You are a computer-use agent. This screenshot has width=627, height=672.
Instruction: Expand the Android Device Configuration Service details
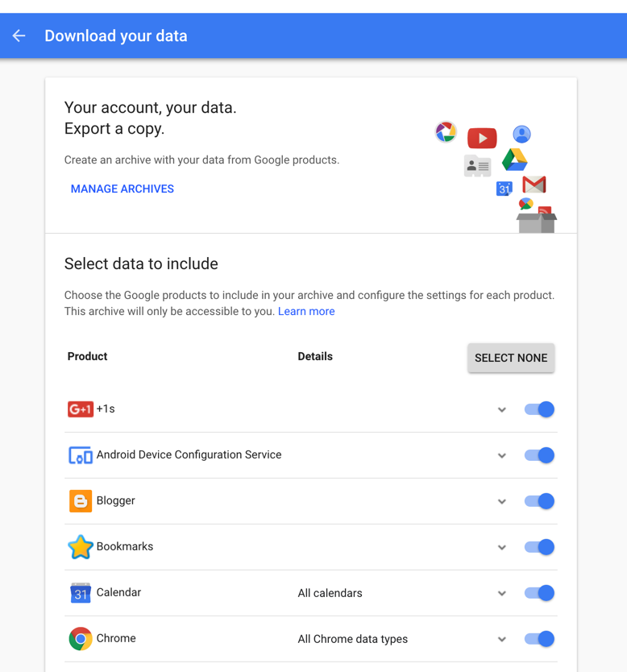point(502,455)
